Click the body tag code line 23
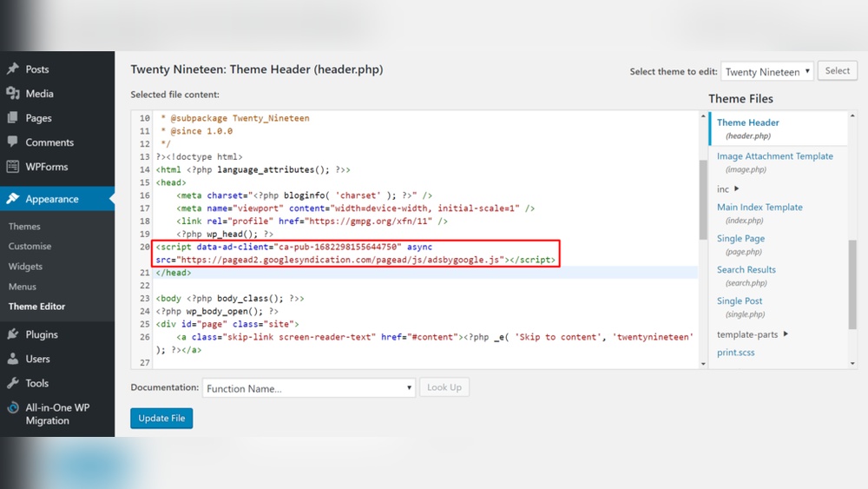Viewport: 868px width, 489px height. coord(230,299)
